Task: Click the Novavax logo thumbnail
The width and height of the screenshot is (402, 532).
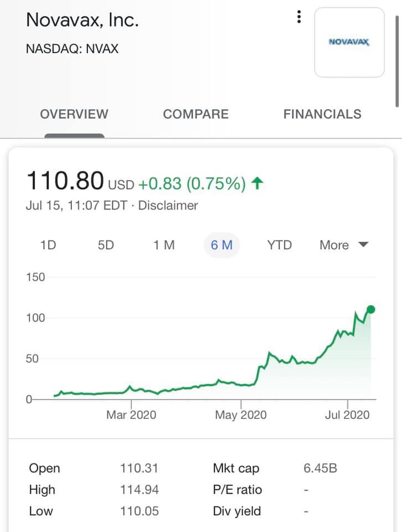Action: pos(349,43)
